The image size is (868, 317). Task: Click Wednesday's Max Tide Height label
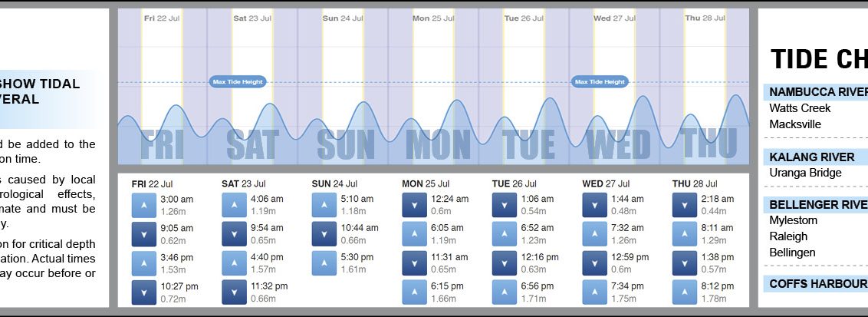[600, 81]
